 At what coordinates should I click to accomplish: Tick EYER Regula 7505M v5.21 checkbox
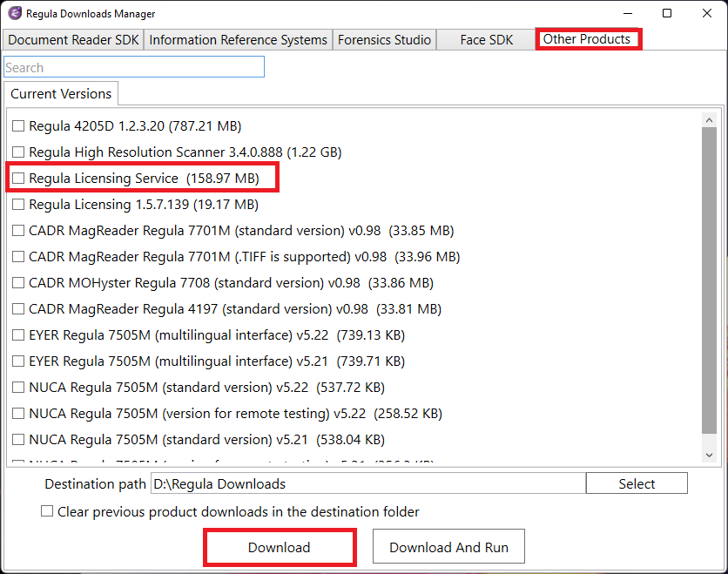(18, 361)
